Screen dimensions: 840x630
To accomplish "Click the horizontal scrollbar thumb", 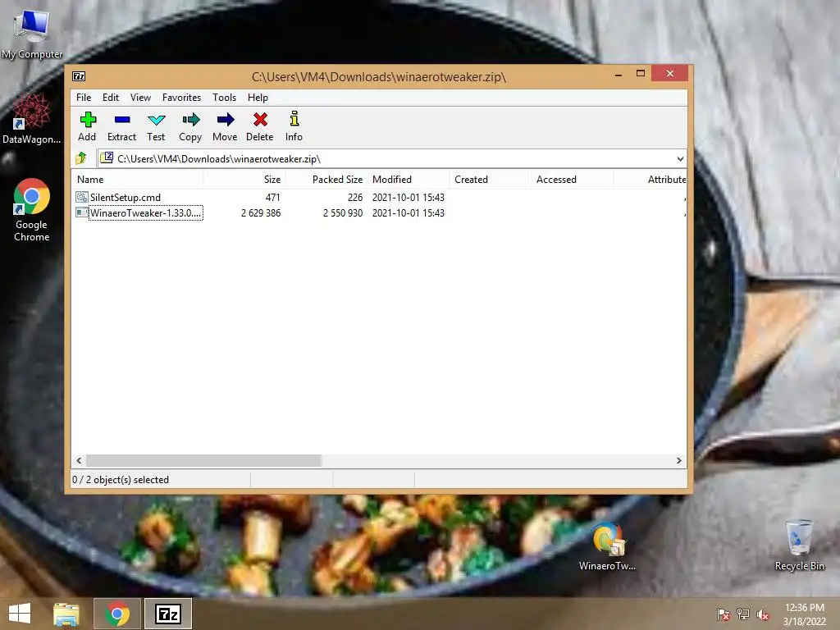I will (203, 460).
